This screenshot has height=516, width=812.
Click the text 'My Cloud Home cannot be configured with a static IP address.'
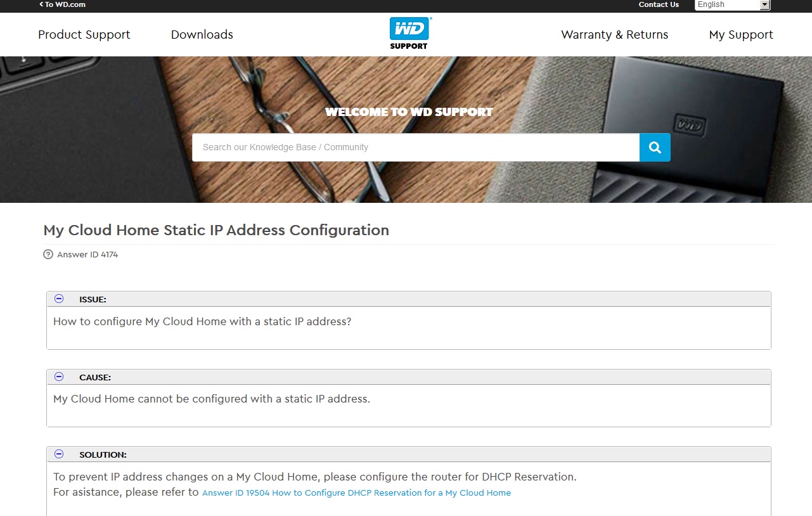212,399
